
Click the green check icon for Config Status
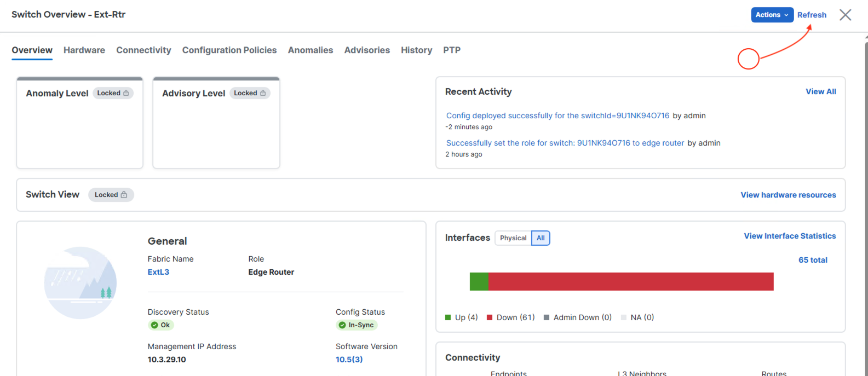pos(342,325)
